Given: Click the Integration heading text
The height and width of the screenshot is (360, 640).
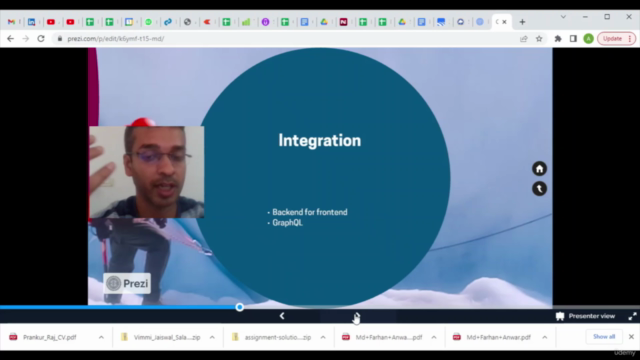Looking at the screenshot, I should click(320, 140).
